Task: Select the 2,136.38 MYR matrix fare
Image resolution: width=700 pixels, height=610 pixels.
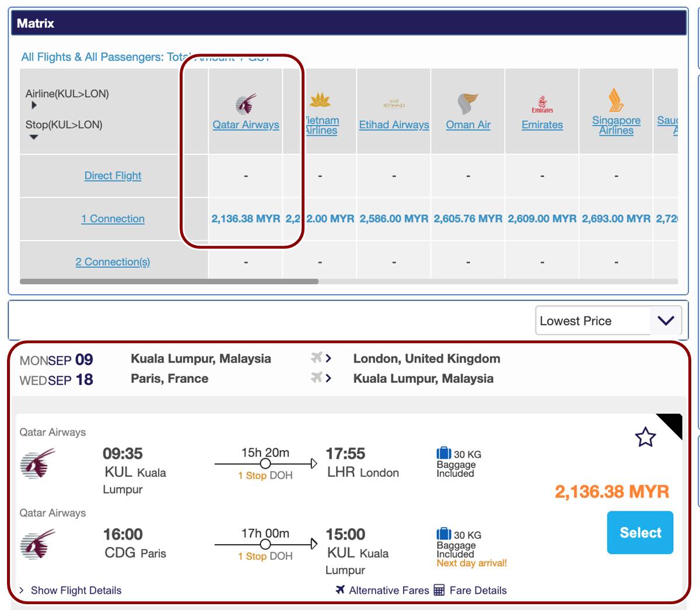Action: pyautogui.click(x=246, y=219)
